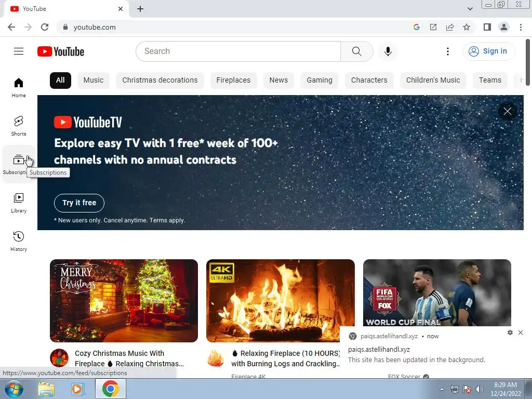Click the network tray icon
The height and width of the screenshot is (399, 532).
pyautogui.click(x=454, y=389)
